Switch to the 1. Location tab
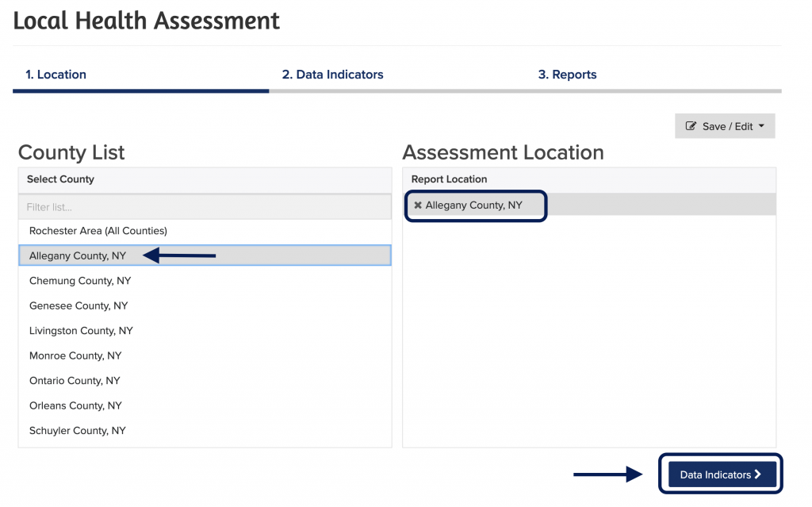Screen dimensions: 812x507 [x=56, y=74]
